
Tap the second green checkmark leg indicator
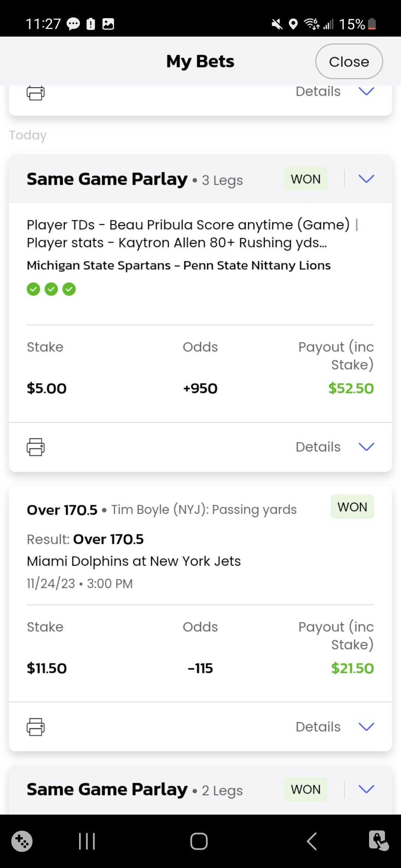tap(51, 289)
